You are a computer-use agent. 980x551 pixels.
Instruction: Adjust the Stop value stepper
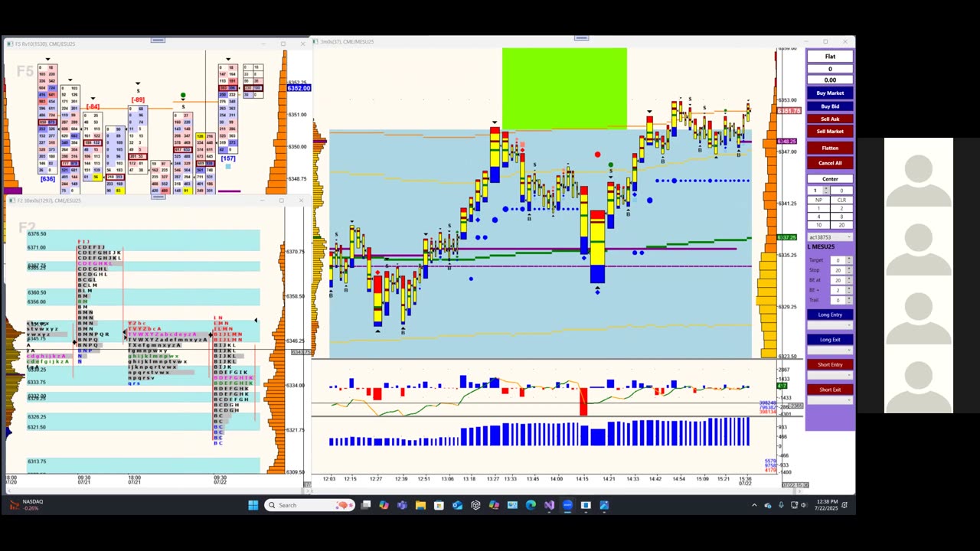coord(849,270)
